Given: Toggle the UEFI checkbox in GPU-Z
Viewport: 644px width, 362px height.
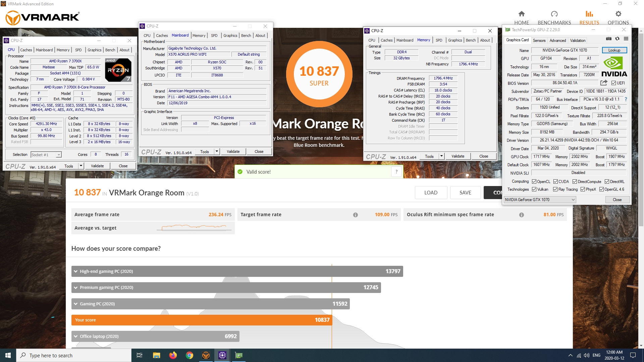Looking at the screenshot, I should pyautogui.click(x=613, y=83).
